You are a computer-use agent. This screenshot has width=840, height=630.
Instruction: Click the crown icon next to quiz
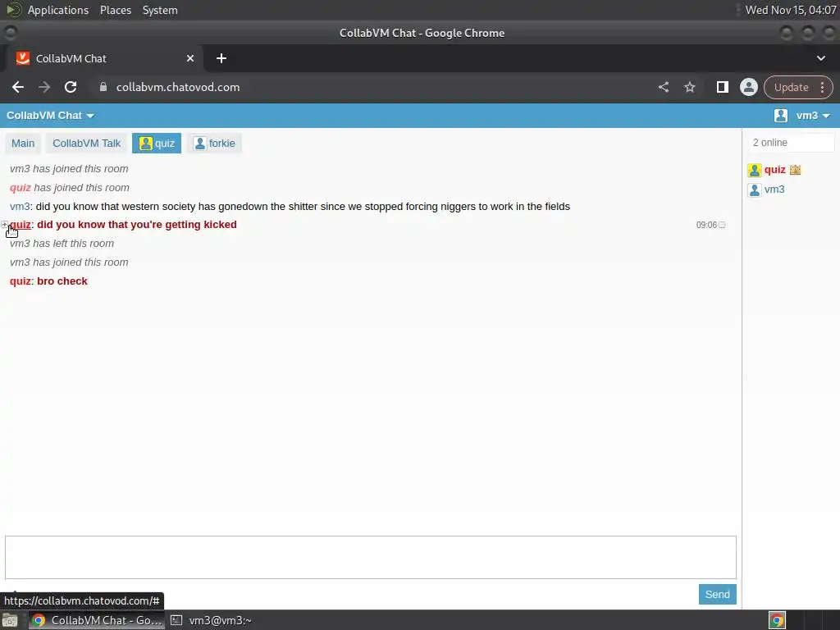point(795,170)
